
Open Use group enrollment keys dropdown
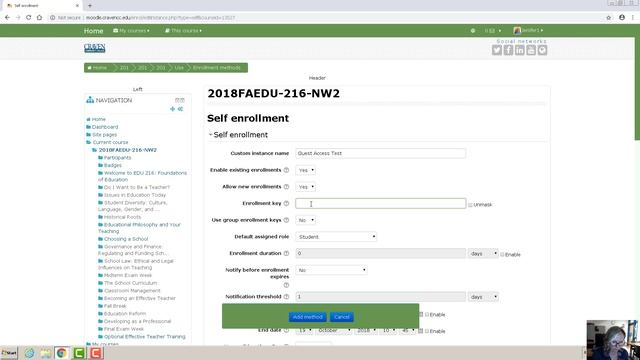305,220
